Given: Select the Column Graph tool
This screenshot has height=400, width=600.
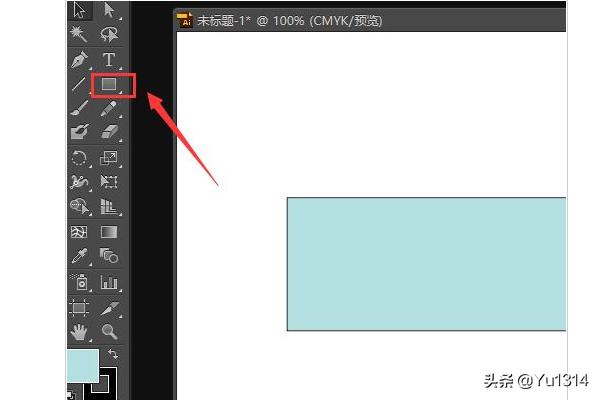Looking at the screenshot, I should (109, 282).
